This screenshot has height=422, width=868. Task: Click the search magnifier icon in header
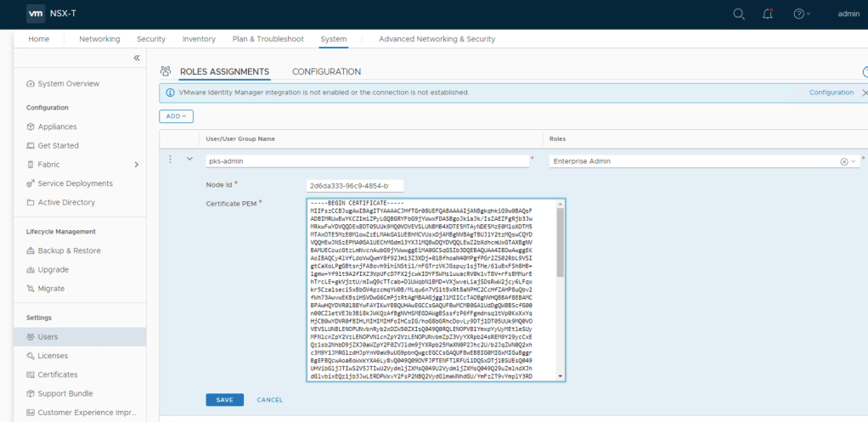(739, 14)
